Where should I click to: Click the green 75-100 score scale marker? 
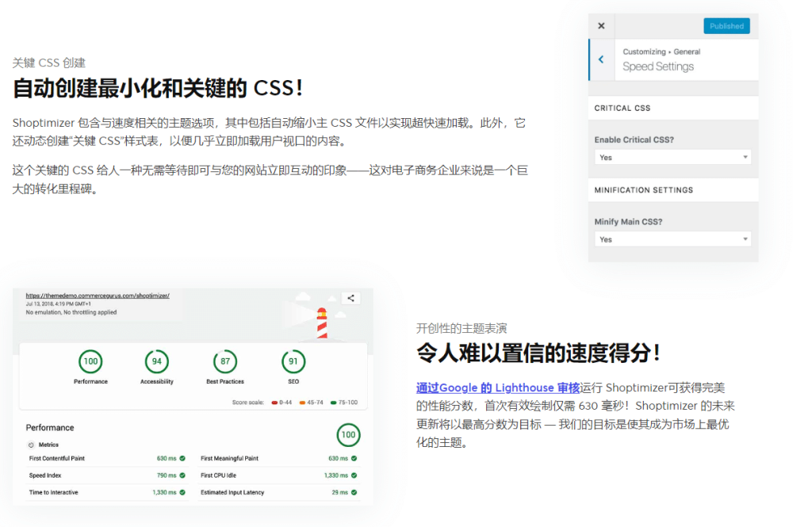coord(334,403)
